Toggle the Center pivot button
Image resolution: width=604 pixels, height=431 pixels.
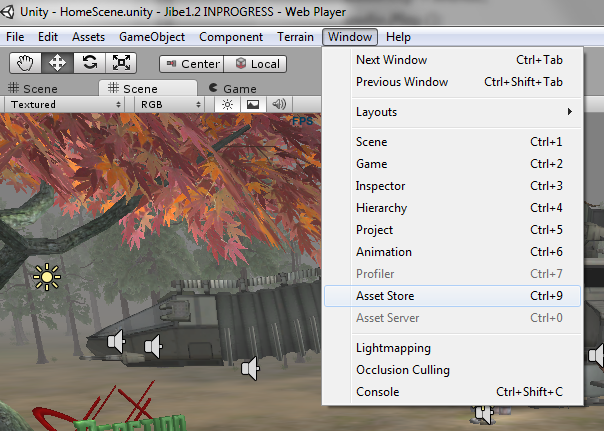[191, 64]
